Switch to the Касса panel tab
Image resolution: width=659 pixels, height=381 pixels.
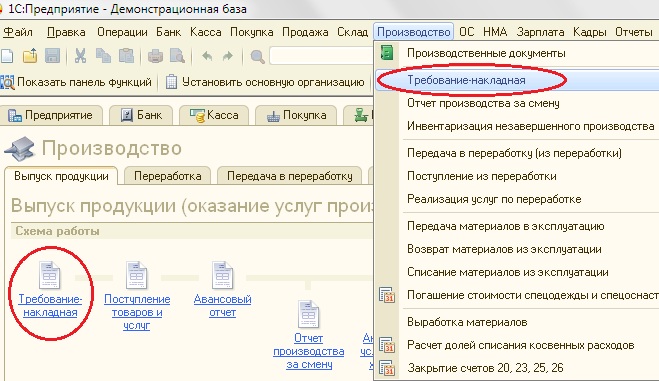tap(214, 115)
